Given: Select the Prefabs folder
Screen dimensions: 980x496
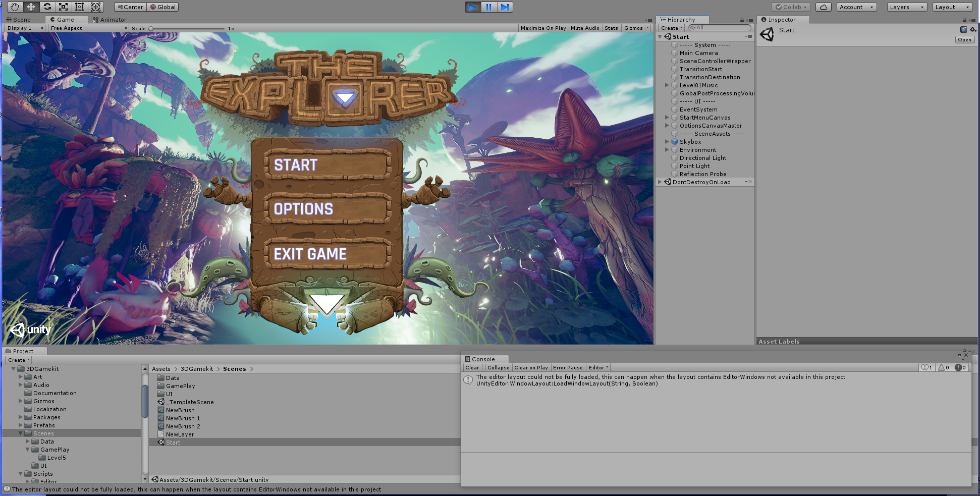Looking at the screenshot, I should pyautogui.click(x=44, y=425).
